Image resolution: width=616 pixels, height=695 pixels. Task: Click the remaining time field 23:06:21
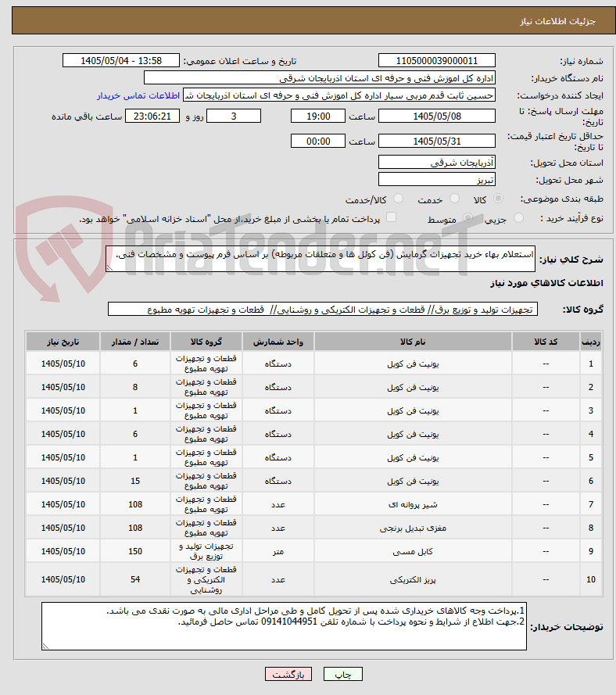click(152, 116)
